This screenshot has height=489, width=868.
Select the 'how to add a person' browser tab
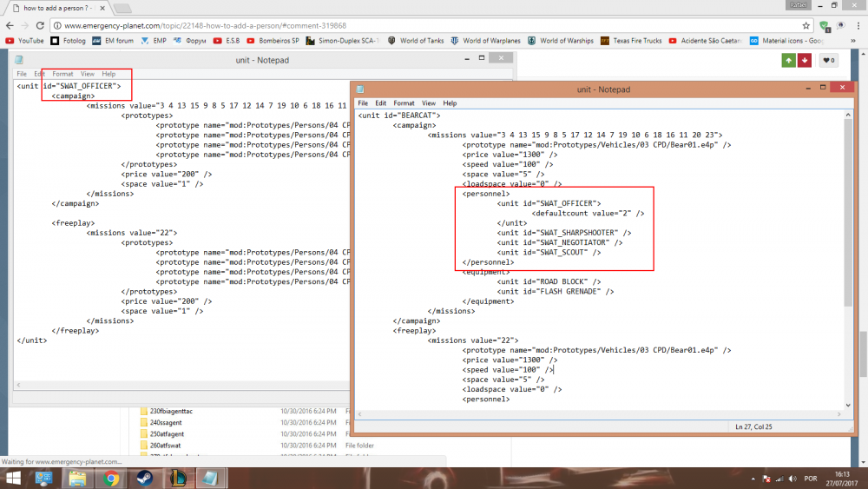click(x=56, y=8)
